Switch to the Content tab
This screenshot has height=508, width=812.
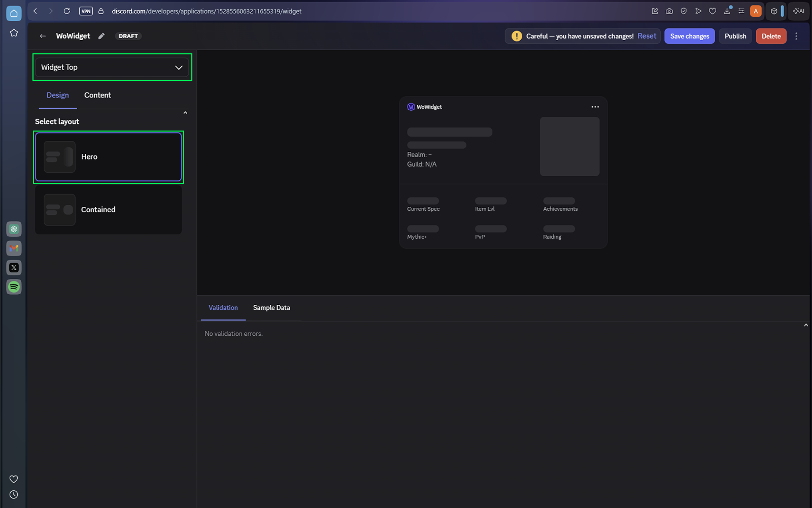point(97,95)
